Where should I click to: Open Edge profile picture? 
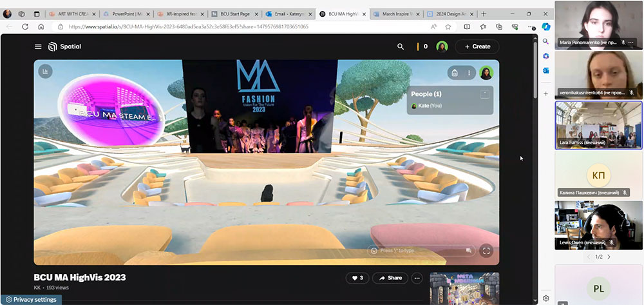7,14
